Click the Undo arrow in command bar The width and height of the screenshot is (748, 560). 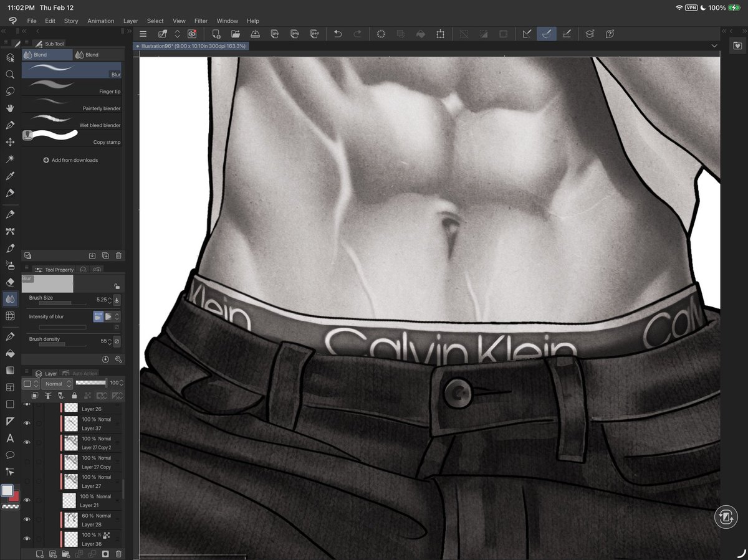(x=338, y=34)
